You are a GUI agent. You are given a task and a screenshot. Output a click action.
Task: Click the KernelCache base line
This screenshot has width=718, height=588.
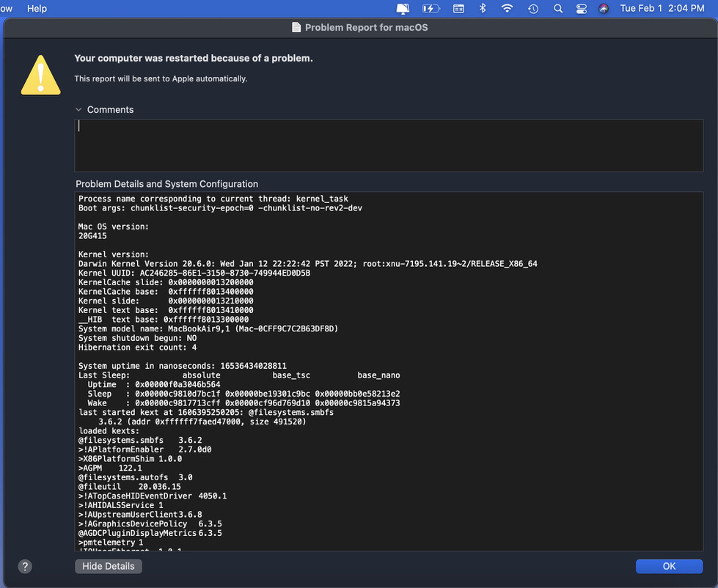point(166,292)
